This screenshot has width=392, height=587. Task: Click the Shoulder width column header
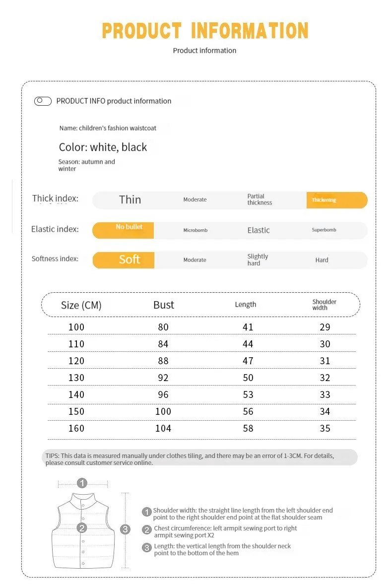pyautogui.click(x=324, y=305)
